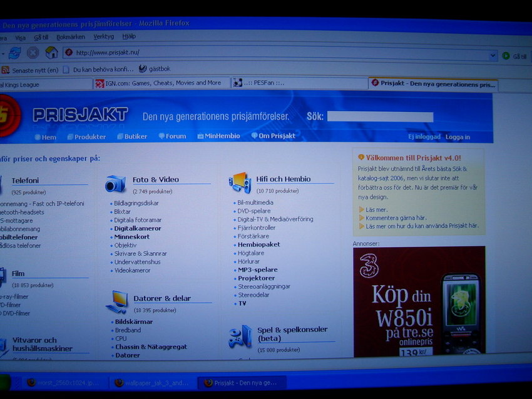Open Forum in the site navigation
The width and height of the screenshot is (532, 399).
click(x=172, y=136)
